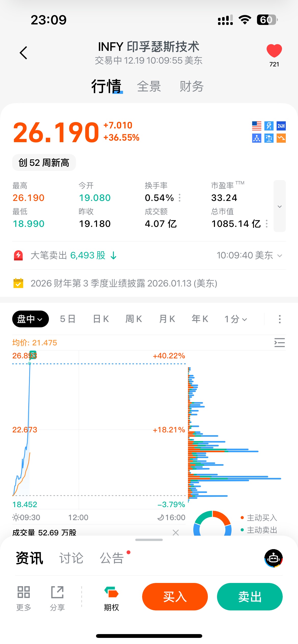Image resolution: width=298 pixels, height=644 pixels.
Task: Tap the 24H trading icon
Action: 281,126
